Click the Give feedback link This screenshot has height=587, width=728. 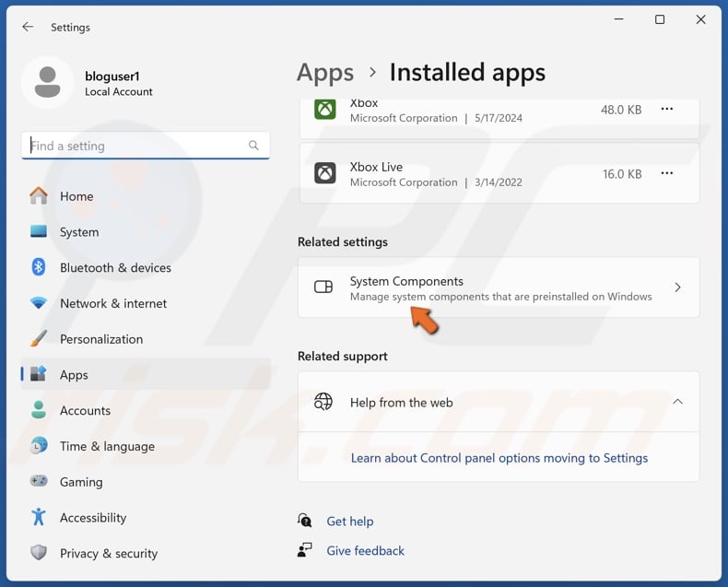tap(365, 551)
